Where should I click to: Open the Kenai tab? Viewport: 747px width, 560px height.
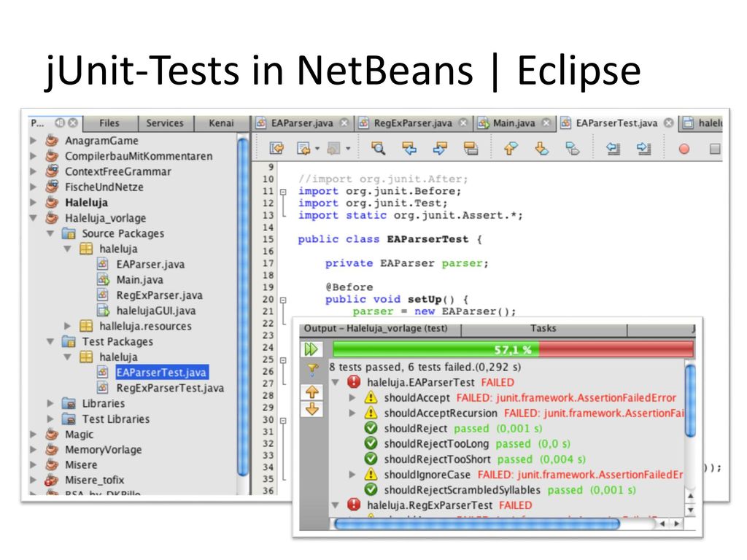click(222, 122)
